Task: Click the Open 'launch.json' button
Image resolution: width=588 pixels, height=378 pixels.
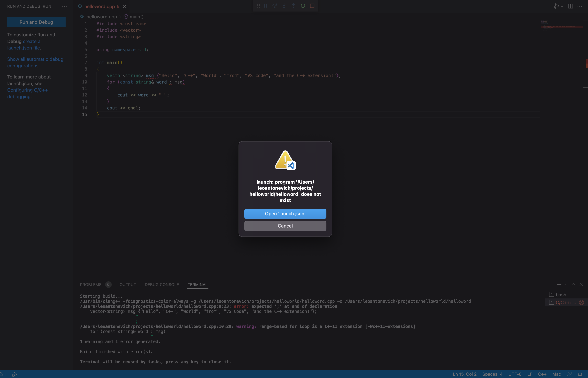Action: point(285,213)
